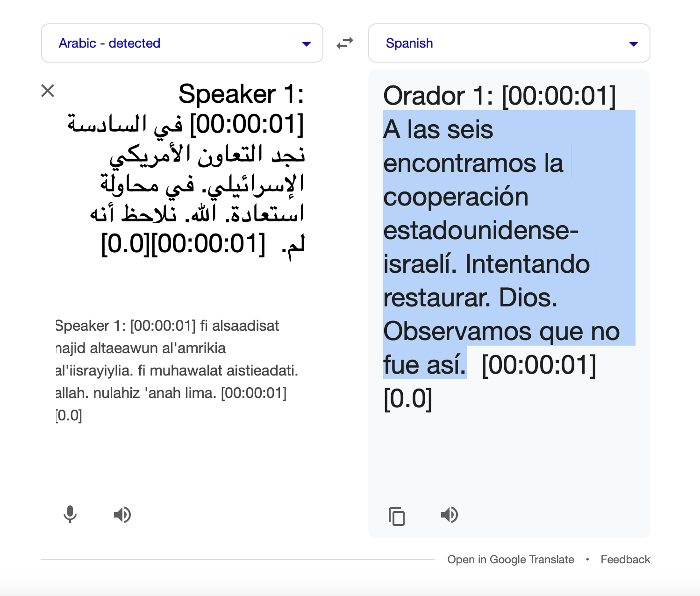Listen to the Arabic source text
Image resolution: width=700 pixels, height=596 pixels.
click(x=122, y=515)
